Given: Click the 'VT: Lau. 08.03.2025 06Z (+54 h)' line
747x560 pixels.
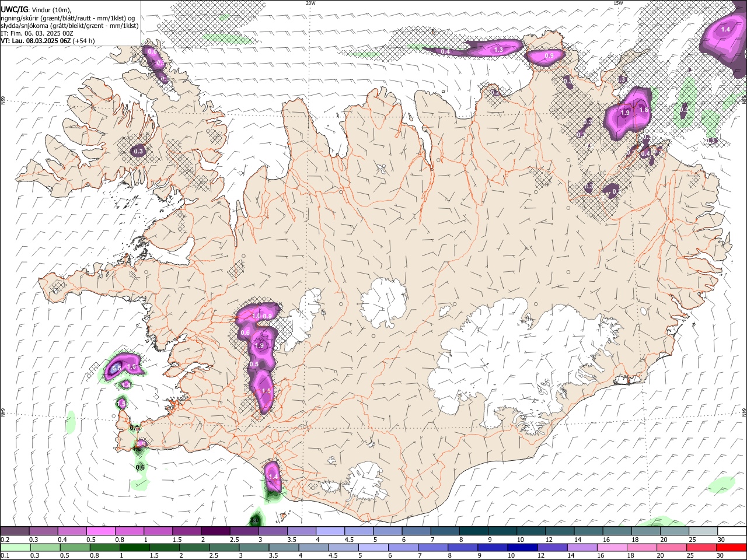Looking at the screenshot, I should click(x=48, y=41).
